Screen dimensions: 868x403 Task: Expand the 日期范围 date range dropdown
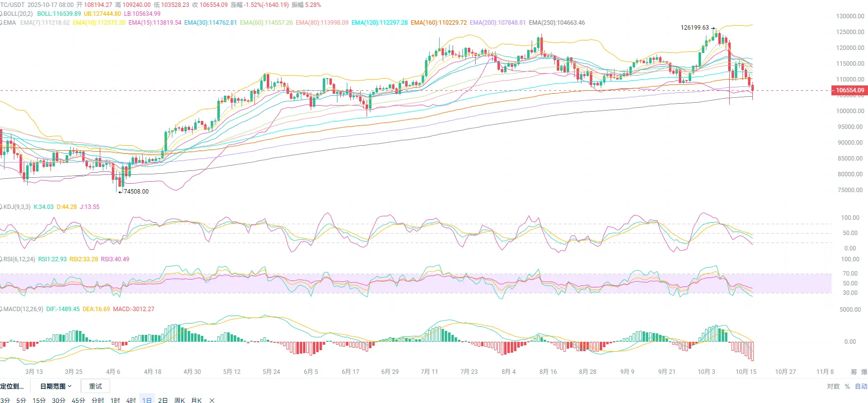tap(56, 386)
